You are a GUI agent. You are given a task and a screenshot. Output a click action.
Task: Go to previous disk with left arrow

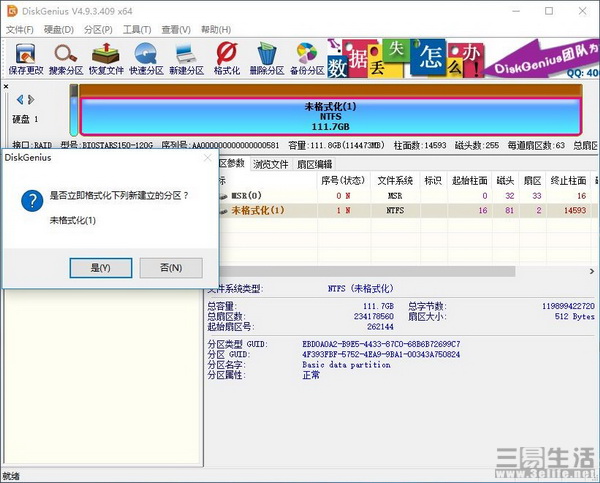[x=20, y=100]
